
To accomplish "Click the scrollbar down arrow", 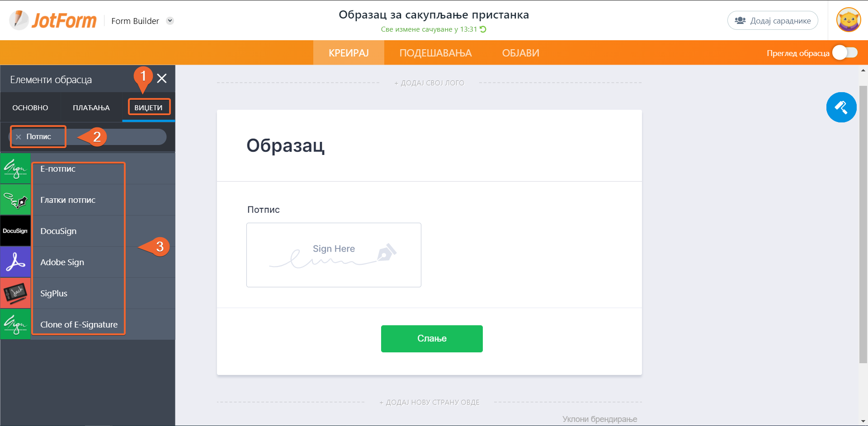I will (x=863, y=421).
